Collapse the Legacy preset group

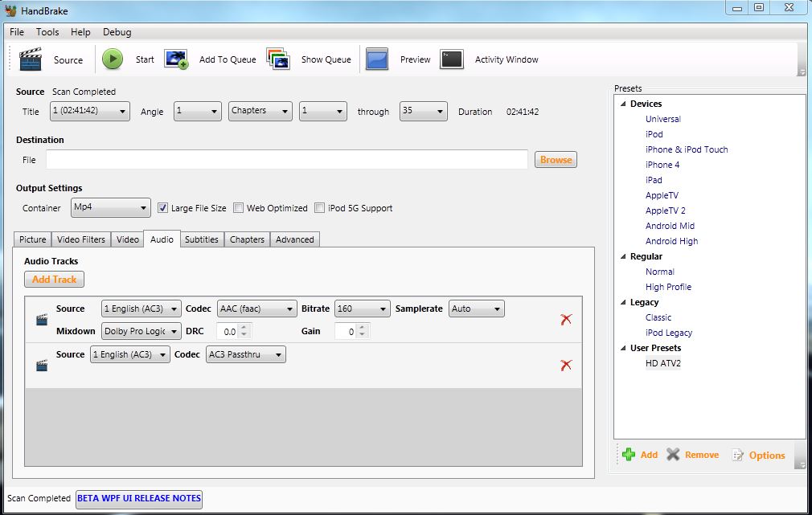tap(623, 302)
